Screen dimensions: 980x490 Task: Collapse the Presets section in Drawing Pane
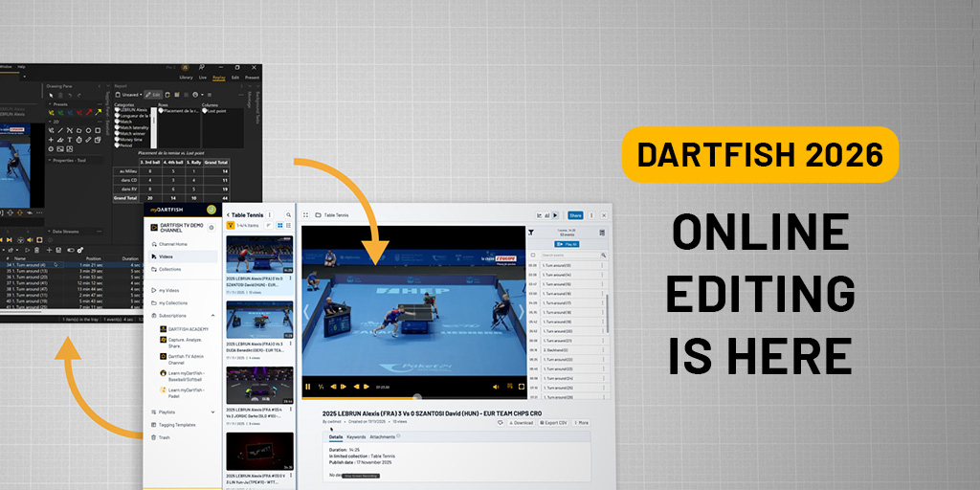pos(51,104)
